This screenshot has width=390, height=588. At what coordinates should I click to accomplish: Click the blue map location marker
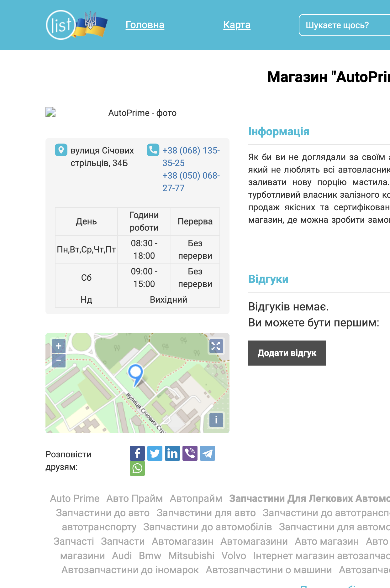click(x=136, y=375)
